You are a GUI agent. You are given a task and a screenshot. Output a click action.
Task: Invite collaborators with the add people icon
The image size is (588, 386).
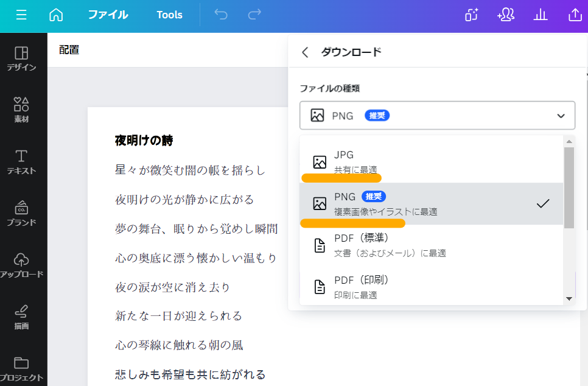point(505,15)
